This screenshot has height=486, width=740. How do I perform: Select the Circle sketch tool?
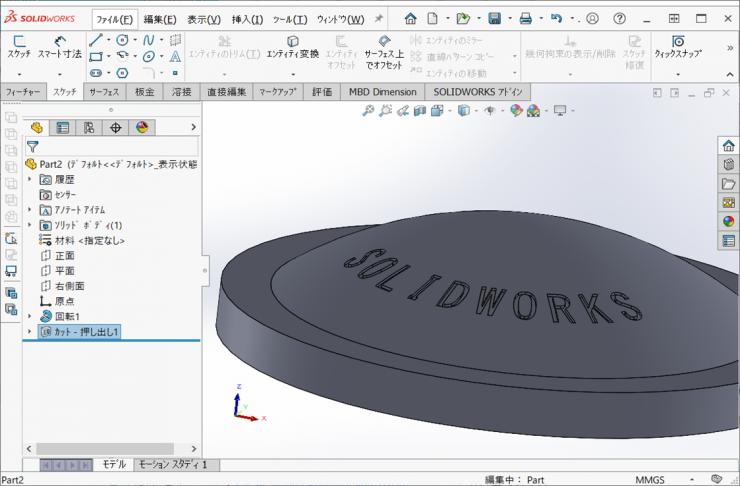pyautogui.click(x=122, y=40)
